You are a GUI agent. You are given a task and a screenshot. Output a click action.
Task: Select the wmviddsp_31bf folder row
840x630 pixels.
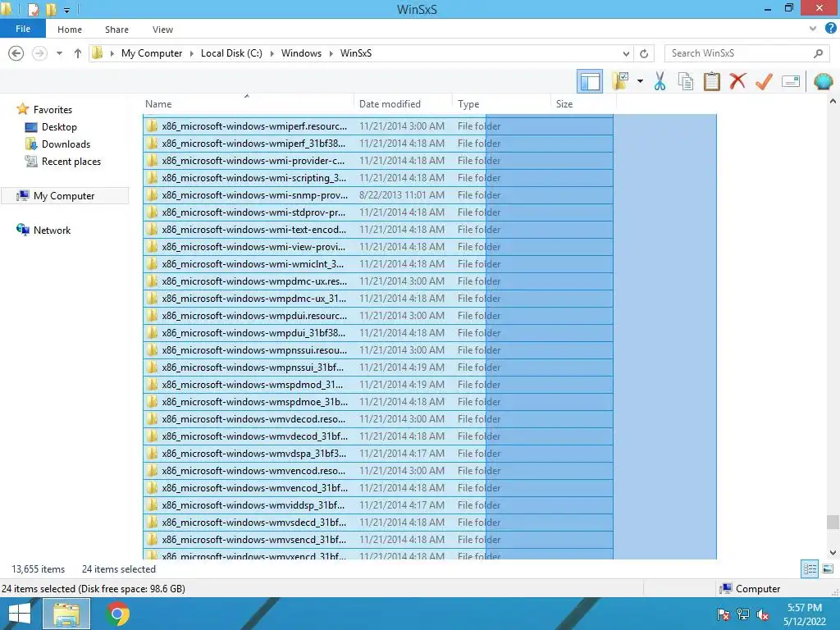coord(378,505)
